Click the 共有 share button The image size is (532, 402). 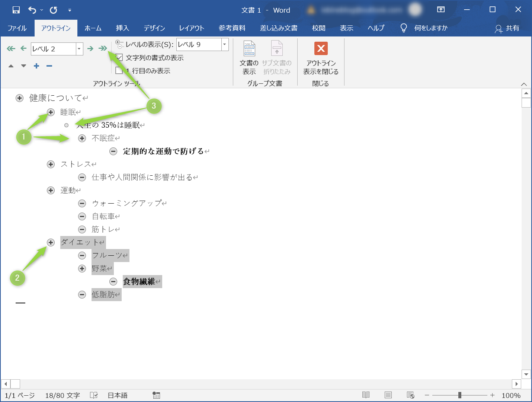point(507,28)
